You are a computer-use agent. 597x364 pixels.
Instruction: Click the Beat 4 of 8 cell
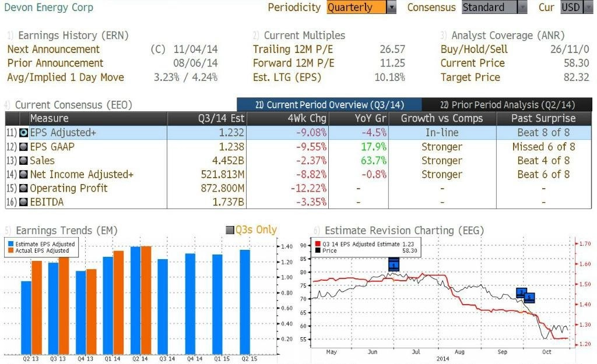(544, 161)
